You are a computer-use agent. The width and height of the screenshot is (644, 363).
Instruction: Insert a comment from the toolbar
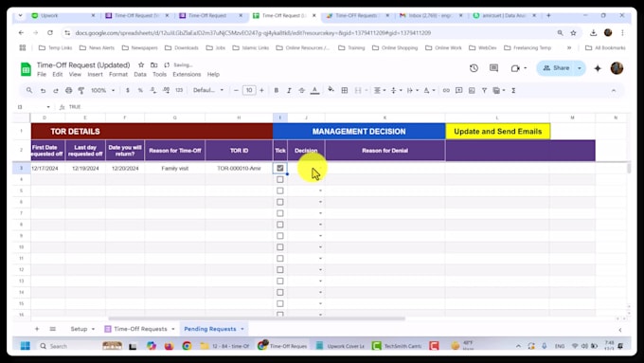tap(458, 90)
